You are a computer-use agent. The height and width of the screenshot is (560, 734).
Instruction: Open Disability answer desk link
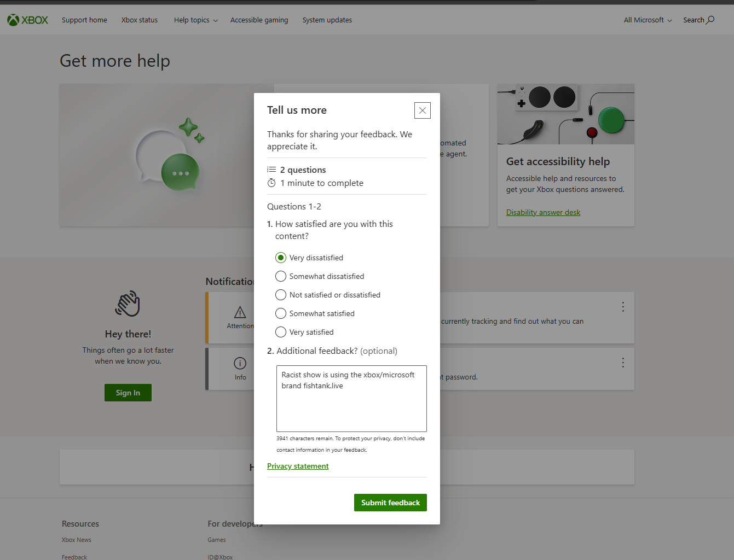pos(543,212)
